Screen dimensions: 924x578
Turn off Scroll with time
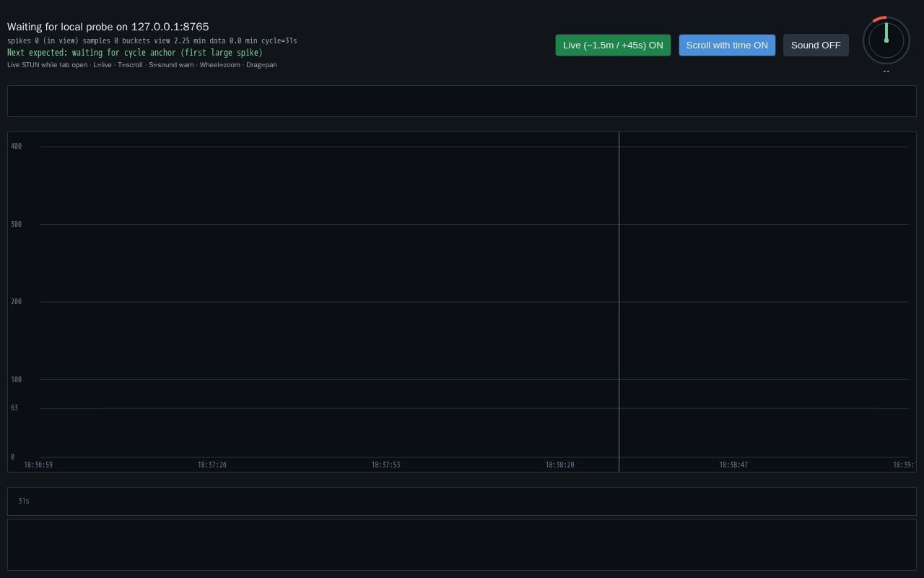[727, 45]
